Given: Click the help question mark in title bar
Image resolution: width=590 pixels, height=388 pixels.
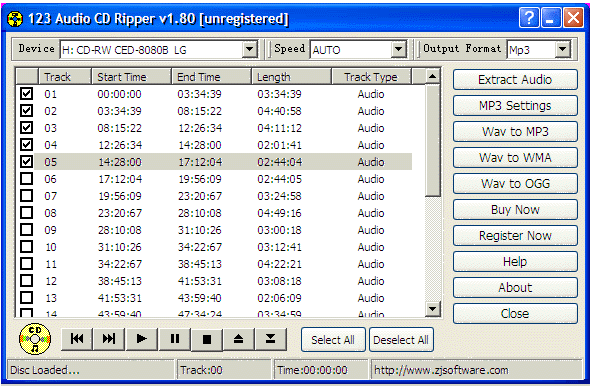Looking at the screenshot, I should click(529, 18).
